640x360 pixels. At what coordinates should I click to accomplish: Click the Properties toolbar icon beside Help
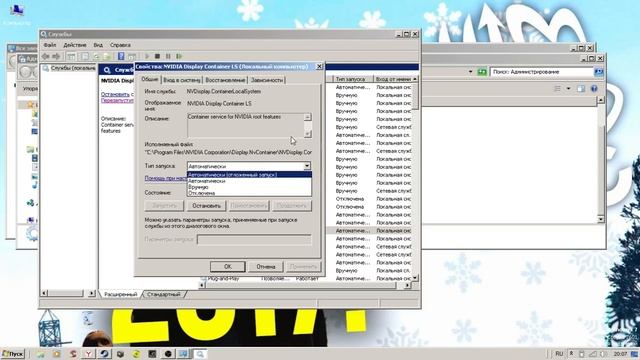coord(132,56)
